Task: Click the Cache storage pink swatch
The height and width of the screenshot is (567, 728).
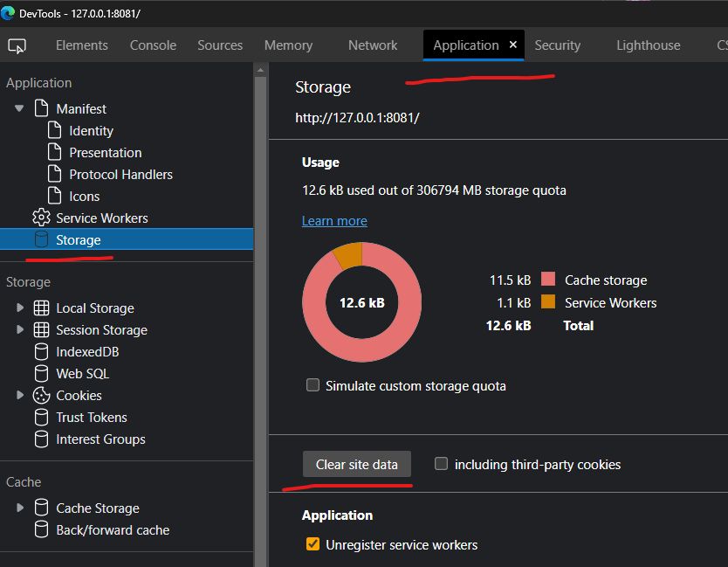Action: tap(548, 279)
